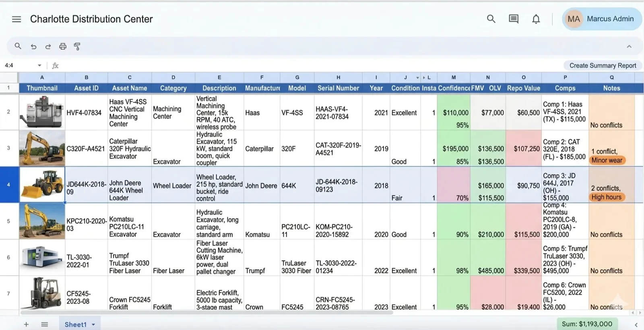Screen dimensions: 644x330
Task: Click the Caterpillar excavator thumbnail
Action: click(42, 148)
